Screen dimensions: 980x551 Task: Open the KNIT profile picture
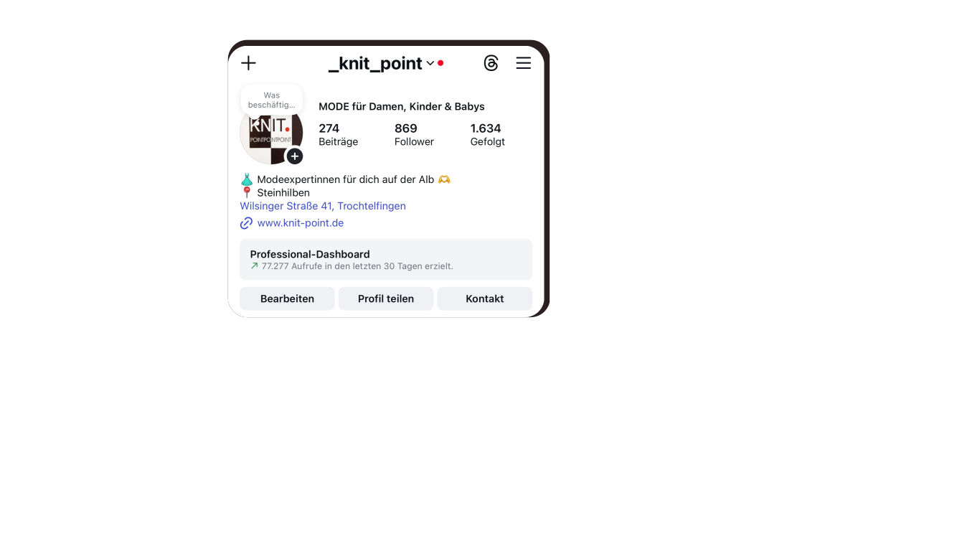click(x=270, y=133)
